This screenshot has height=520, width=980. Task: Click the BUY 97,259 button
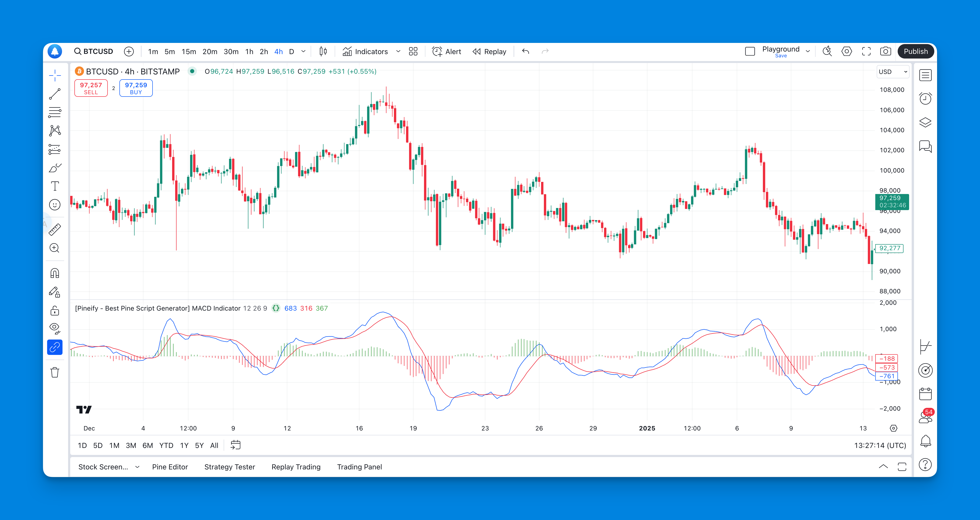click(136, 88)
